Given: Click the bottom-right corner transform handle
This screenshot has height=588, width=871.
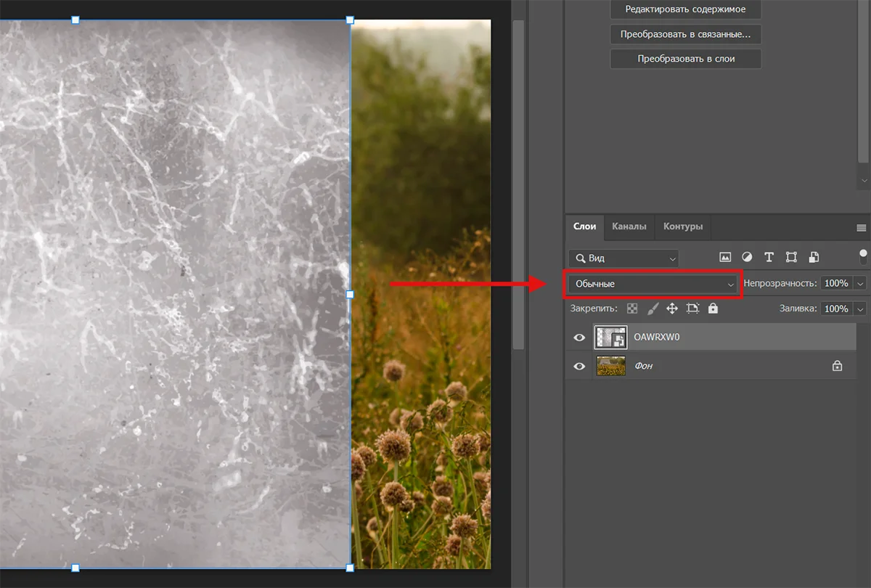Looking at the screenshot, I should [x=350, y=568].
